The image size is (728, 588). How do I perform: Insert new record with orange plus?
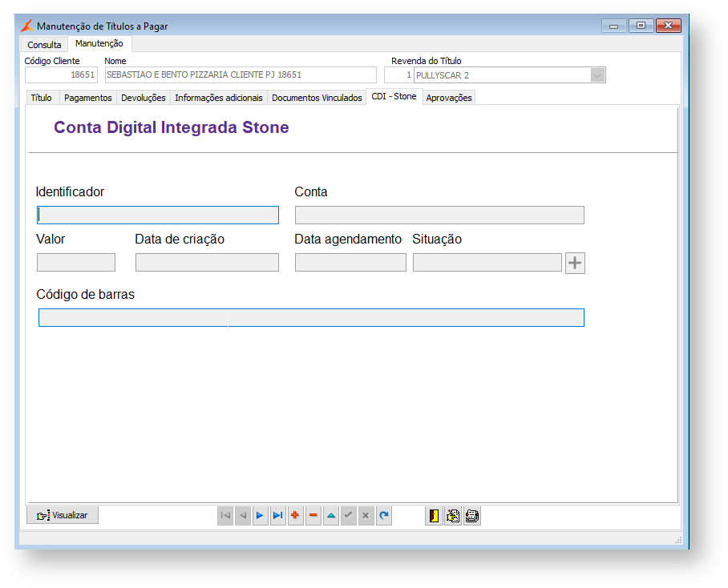pos(295,516)
